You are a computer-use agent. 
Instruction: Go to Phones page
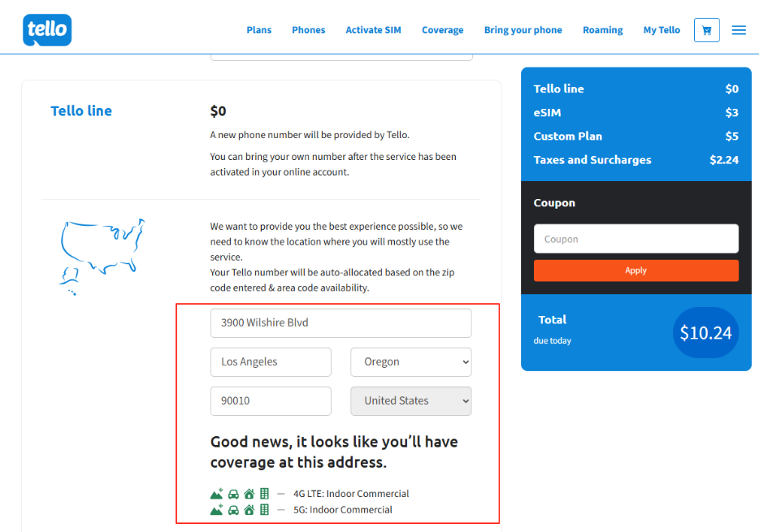pyautogui.click(x=308, y=30)
